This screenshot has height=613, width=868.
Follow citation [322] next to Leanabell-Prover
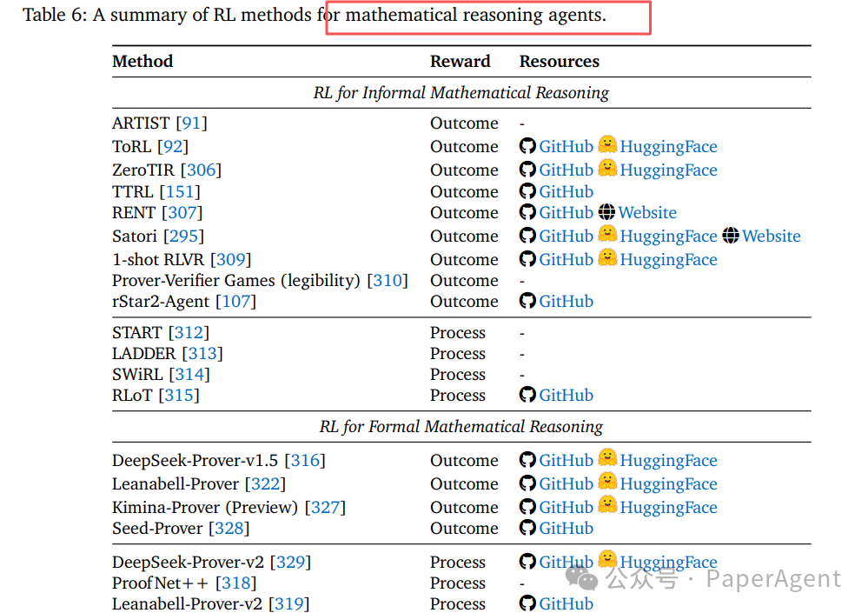click(265, 484)
